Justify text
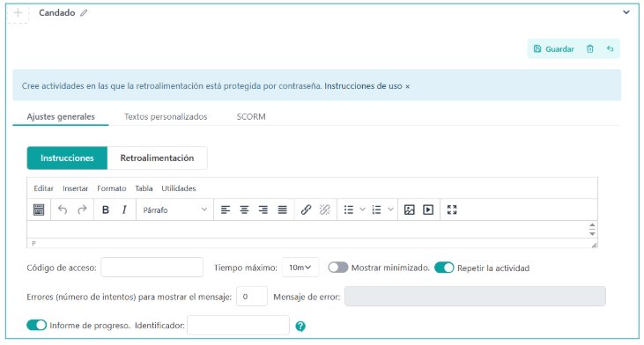Image resolution: width=644 pixels, height=345 pixels. (282, 209)
